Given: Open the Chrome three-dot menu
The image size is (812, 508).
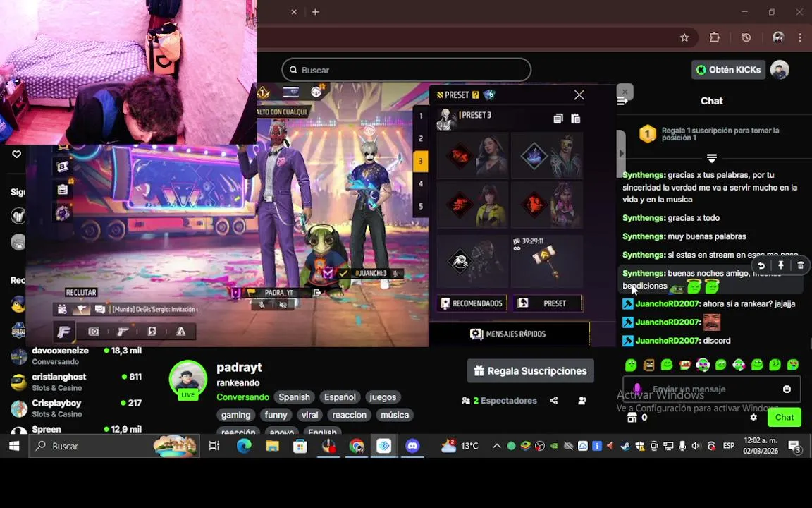Looking at the screenshot, I should click(x=800, y=37).
